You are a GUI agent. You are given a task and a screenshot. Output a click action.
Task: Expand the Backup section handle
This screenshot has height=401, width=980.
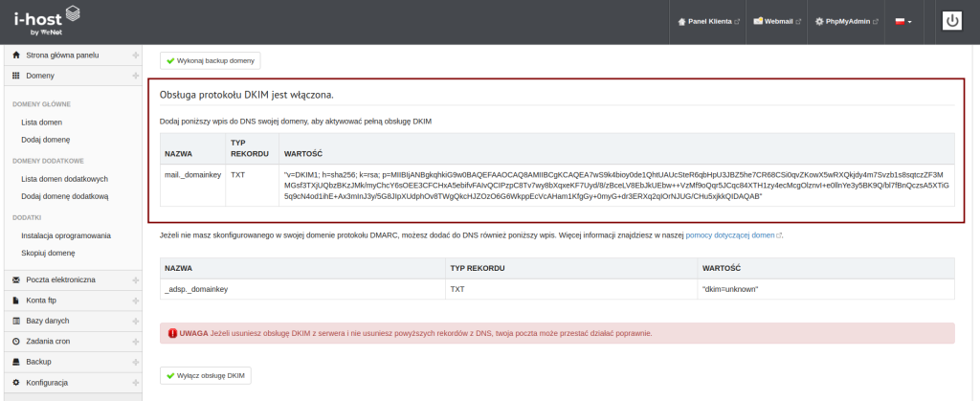135,362
